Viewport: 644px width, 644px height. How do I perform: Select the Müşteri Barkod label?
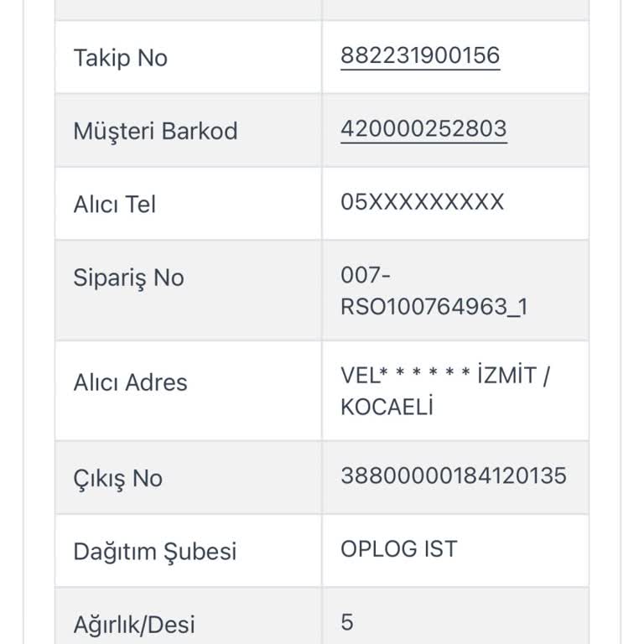(155, 131)
